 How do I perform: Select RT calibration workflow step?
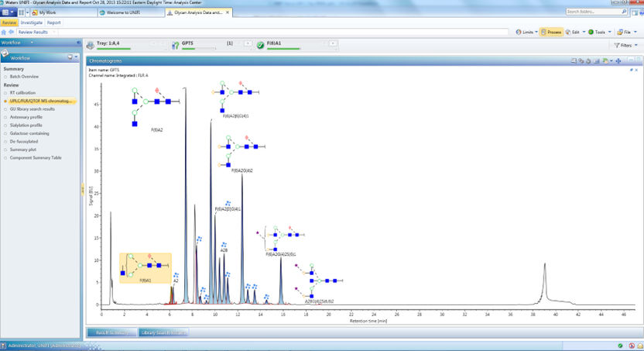22,93
